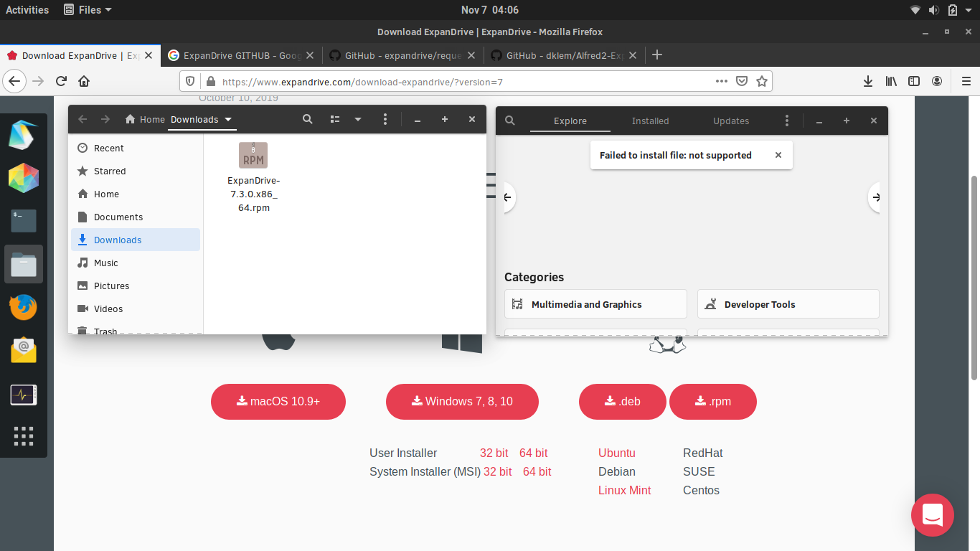
Task: Open the Downloads breadcrumb dropdown
Action: (202, 120)
